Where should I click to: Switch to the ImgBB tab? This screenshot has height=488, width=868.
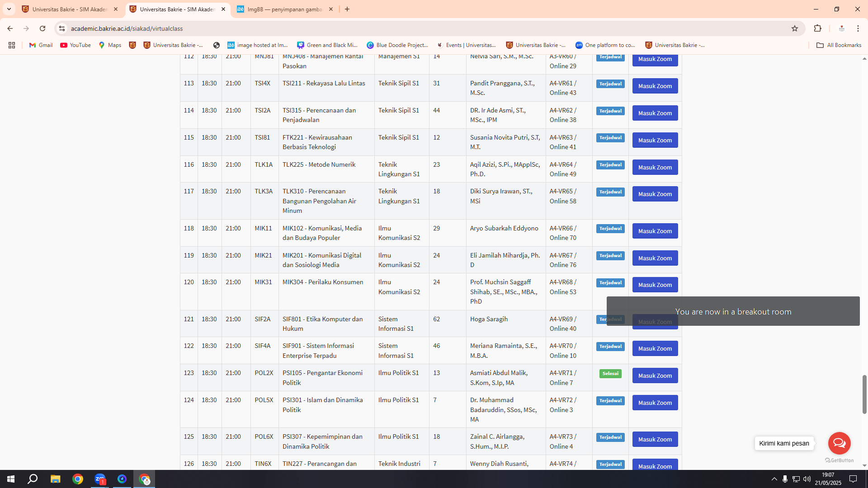click(x=285, y=9)
